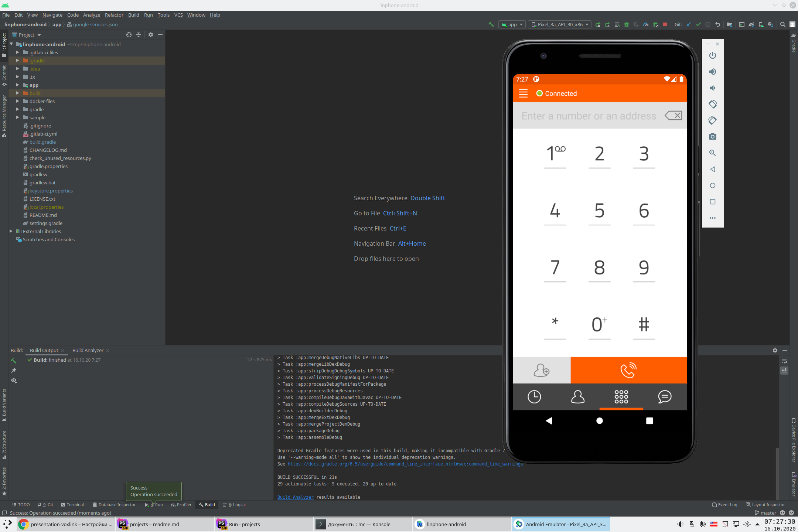Take emulator screenshot with camera icon

point(713,137)
